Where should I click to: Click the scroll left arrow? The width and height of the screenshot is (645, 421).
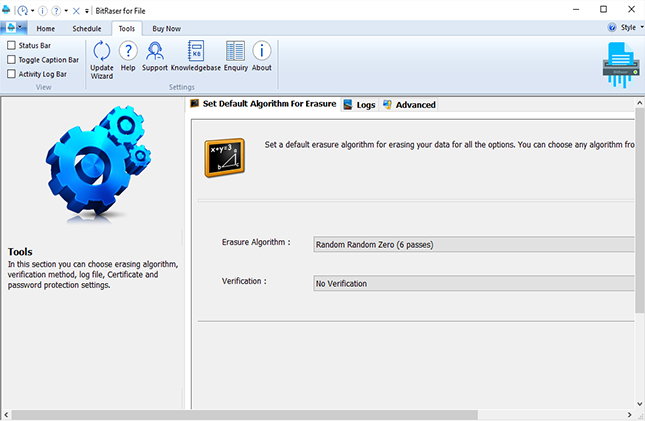click(6, 415)
